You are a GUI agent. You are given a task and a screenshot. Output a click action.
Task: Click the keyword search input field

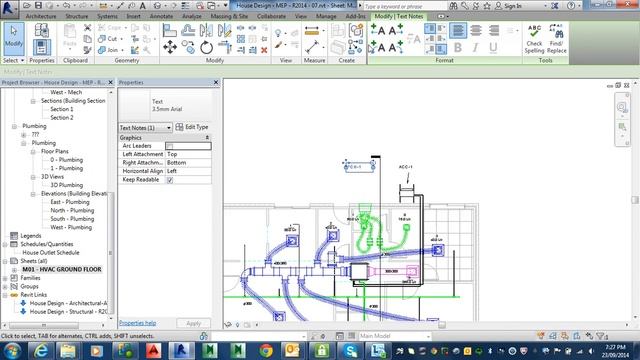click(404, 6)
